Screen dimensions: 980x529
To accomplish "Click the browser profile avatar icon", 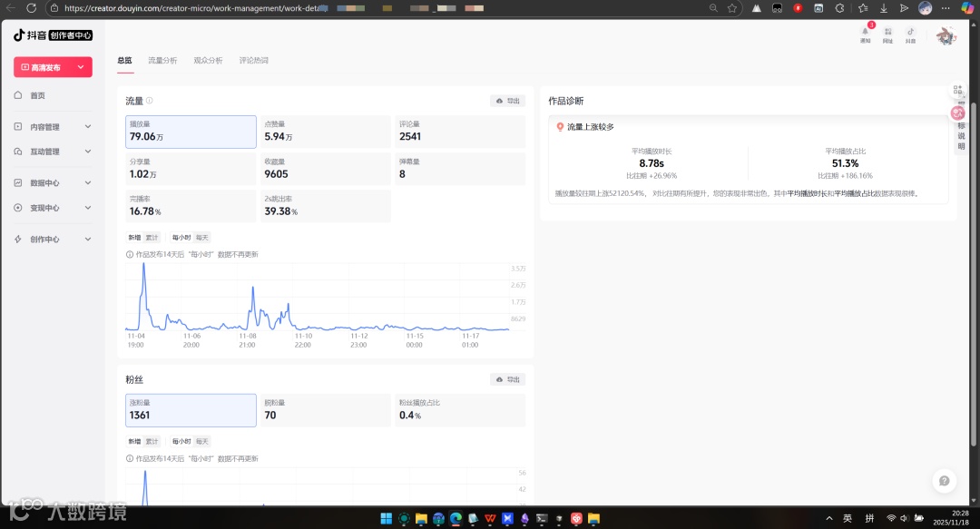I will pyautogui.click(x=926, y=8).
